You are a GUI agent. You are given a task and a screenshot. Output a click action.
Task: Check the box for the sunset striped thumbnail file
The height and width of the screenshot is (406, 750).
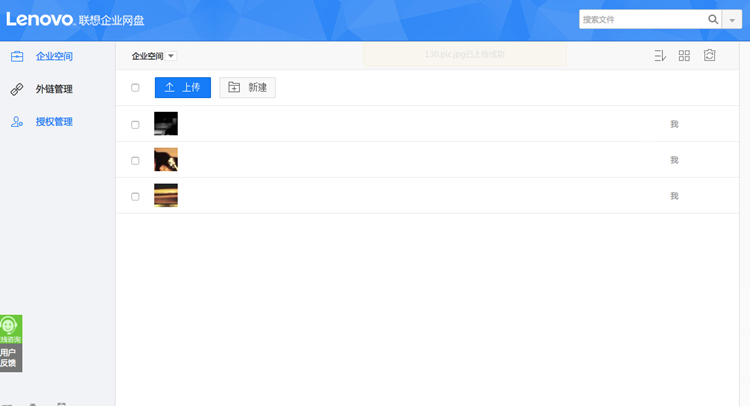point(135,197)
